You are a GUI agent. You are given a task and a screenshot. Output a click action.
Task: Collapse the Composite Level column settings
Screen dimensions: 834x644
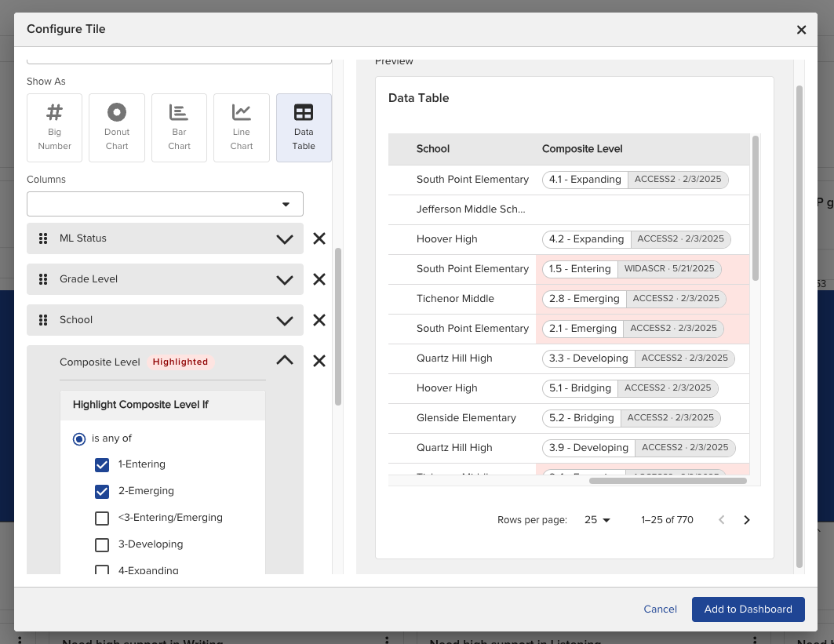(x=285, y=361)
